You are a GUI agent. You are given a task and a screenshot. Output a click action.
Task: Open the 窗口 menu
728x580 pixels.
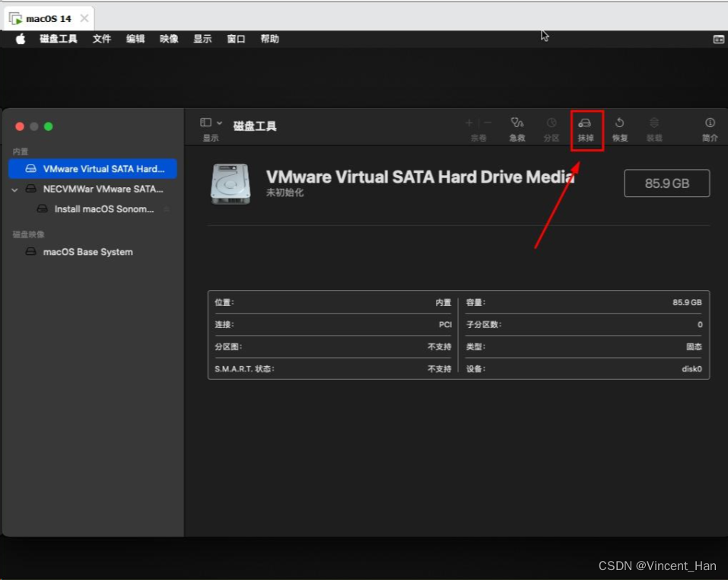point(236,39)
